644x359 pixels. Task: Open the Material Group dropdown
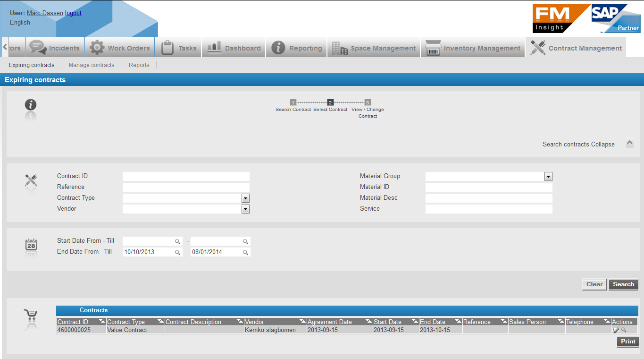point(548,177)
